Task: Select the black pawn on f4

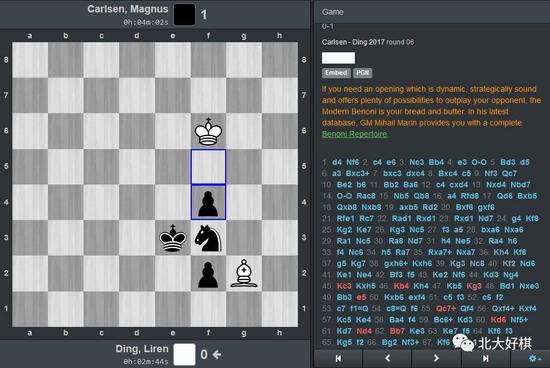Action: (208, 202)
